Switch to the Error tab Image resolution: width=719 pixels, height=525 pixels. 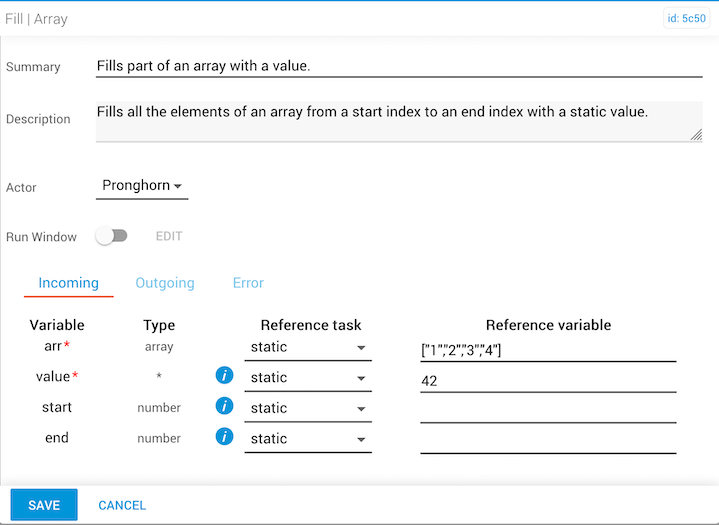click(248, 283)
